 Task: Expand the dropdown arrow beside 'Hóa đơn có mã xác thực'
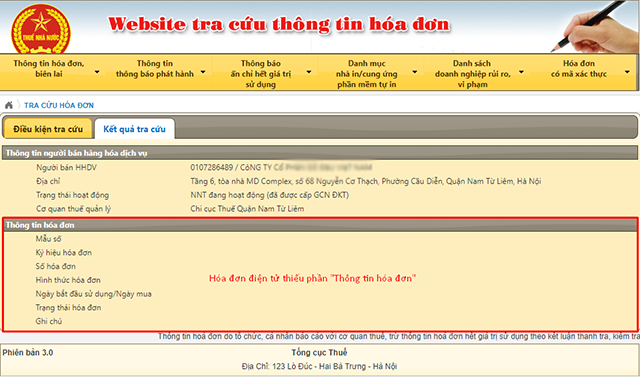pyautogui.click(x=627, y=72)
